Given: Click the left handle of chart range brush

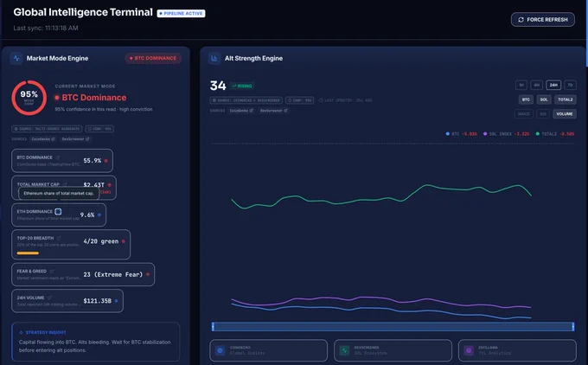Looking at the screenshot, I should point(213,327).
